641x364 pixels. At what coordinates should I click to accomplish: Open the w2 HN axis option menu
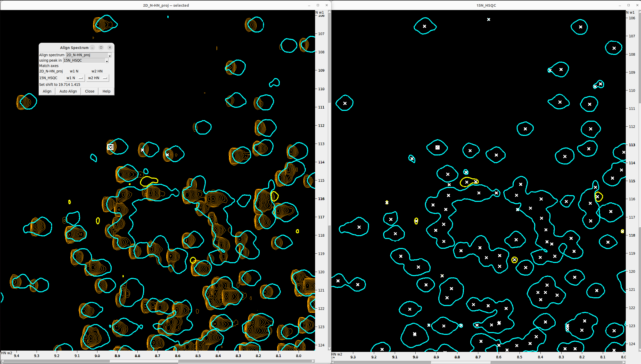97,78
